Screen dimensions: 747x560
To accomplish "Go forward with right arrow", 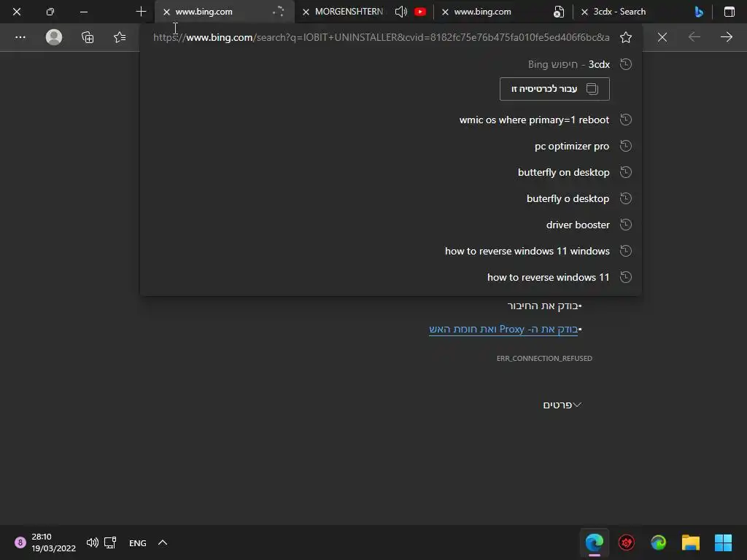I will tap(726, 36).
